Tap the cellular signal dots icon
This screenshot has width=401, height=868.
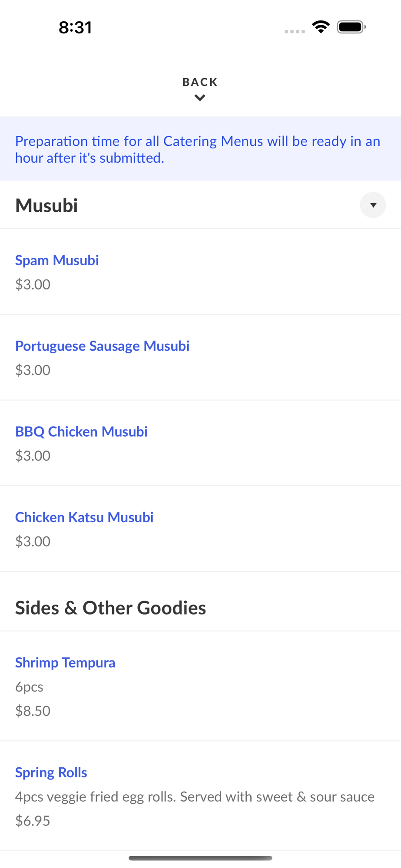(295, 31)
